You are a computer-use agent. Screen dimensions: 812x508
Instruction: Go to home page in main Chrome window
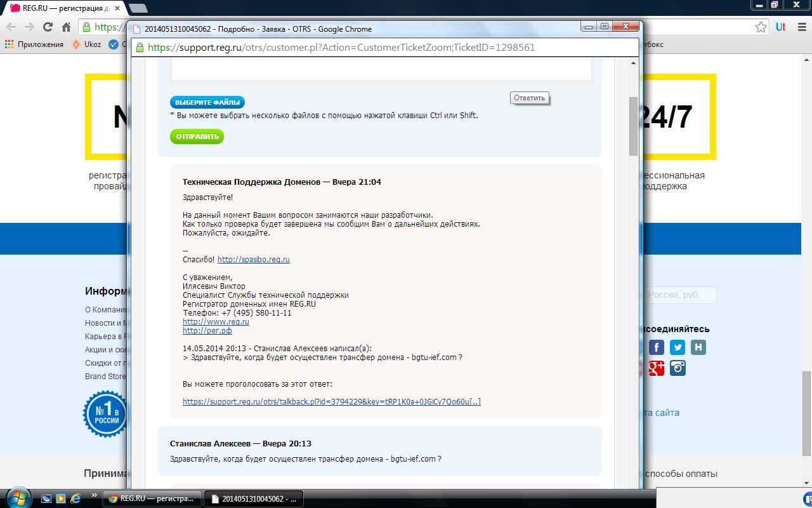coord(66,27)
